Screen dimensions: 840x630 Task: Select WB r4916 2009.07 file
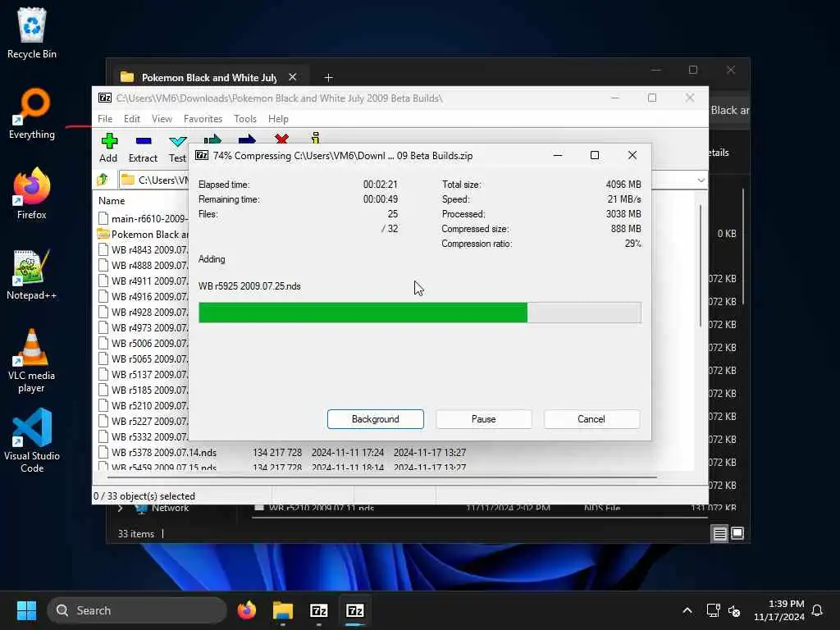tap(143, 296)
